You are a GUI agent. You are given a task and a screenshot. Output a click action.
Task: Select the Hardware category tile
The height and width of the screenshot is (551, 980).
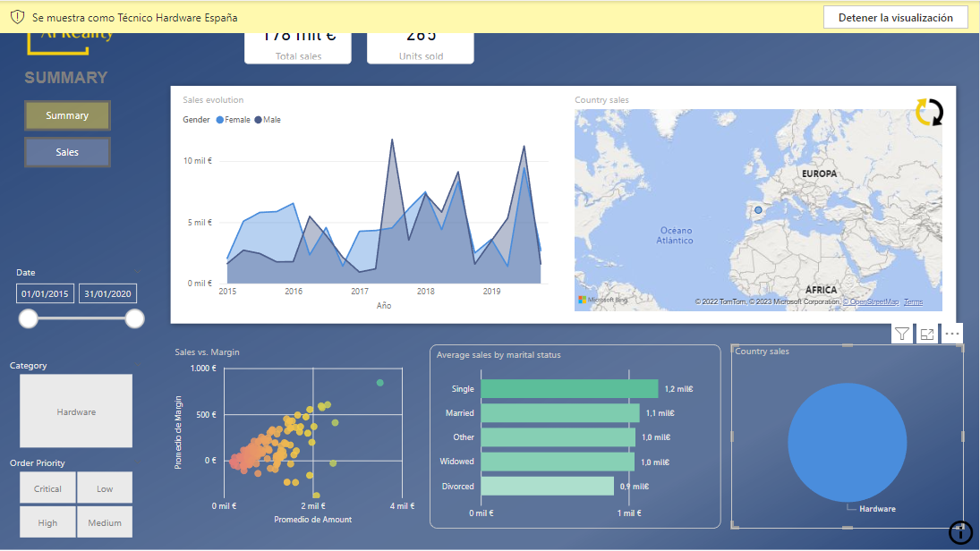click(x=76, y=411)
